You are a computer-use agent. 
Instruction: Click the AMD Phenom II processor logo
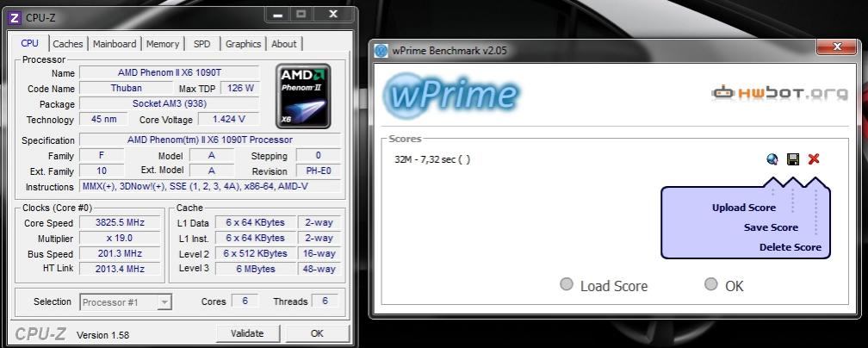pos(303,96)
